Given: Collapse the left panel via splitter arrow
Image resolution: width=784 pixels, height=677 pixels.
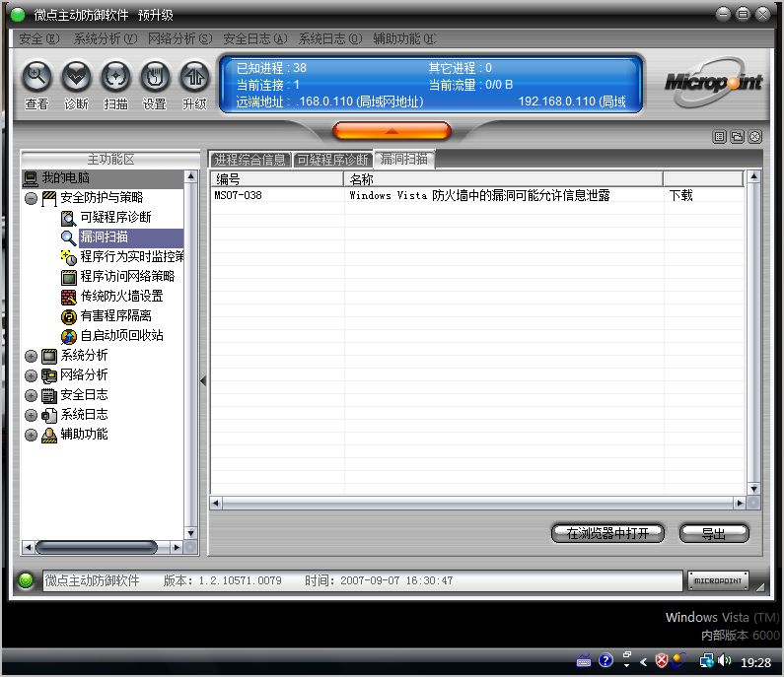Looking at the screenshot, I should (203, 380).
